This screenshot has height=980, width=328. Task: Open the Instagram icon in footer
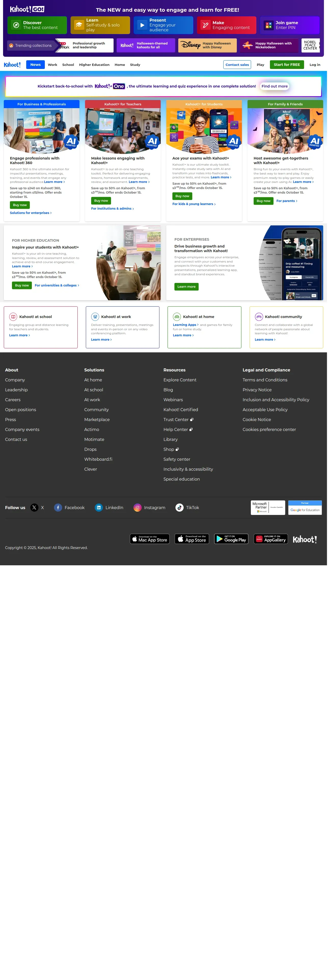pyautogui.click(x=138, y=508)
